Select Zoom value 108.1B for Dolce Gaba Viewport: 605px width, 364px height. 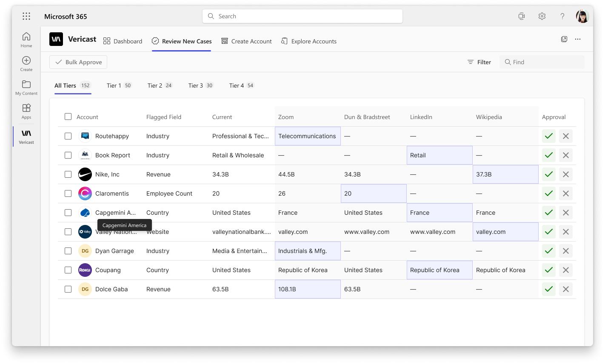[x=308, y=289]
